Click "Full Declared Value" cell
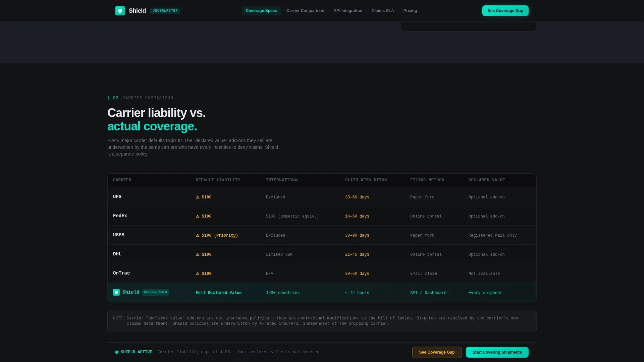The width and height of the screenshot is (644, 362). point(219,293)
